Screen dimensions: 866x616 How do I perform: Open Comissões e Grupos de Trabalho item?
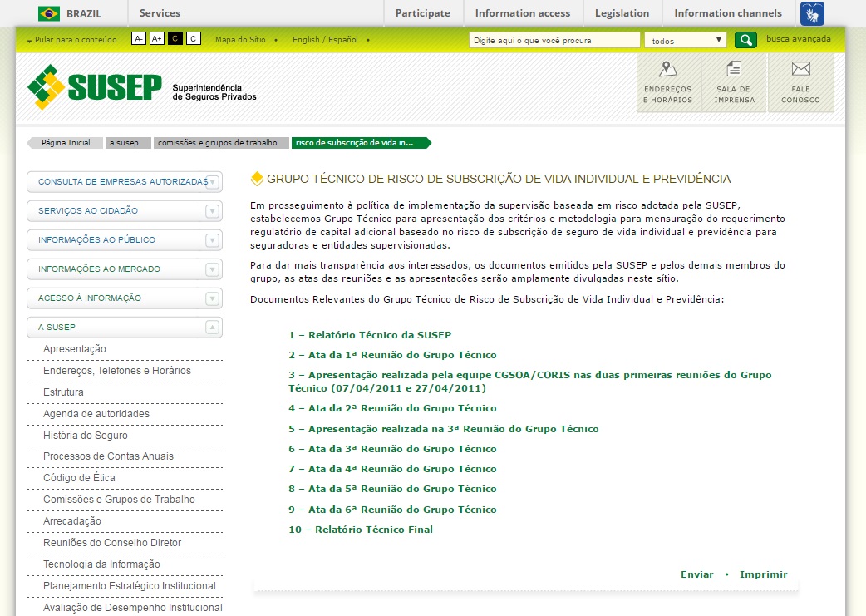point(119,500)
